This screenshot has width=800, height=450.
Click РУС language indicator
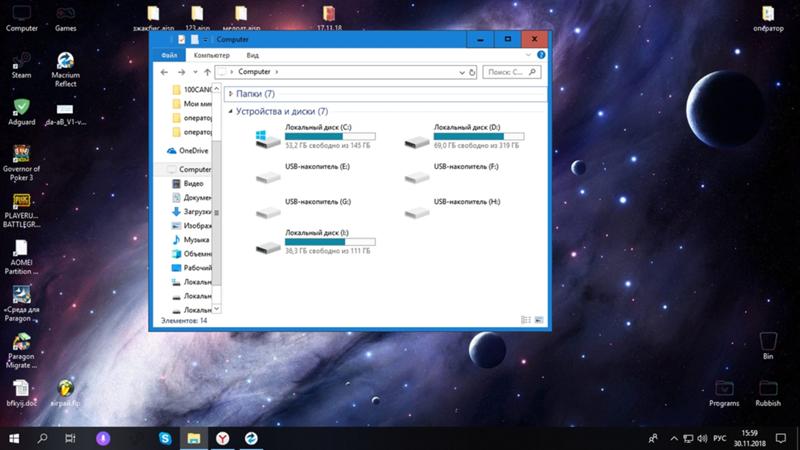click(x=719, y=438)
